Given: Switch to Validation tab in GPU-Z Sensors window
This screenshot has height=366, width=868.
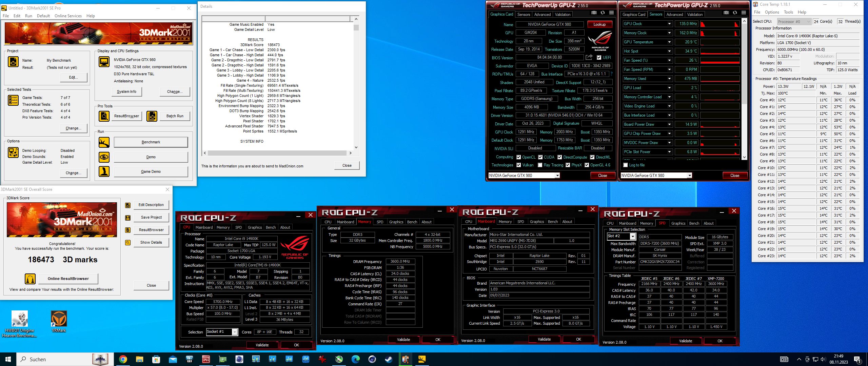Looking at the screenshot, I should (695, 15).
